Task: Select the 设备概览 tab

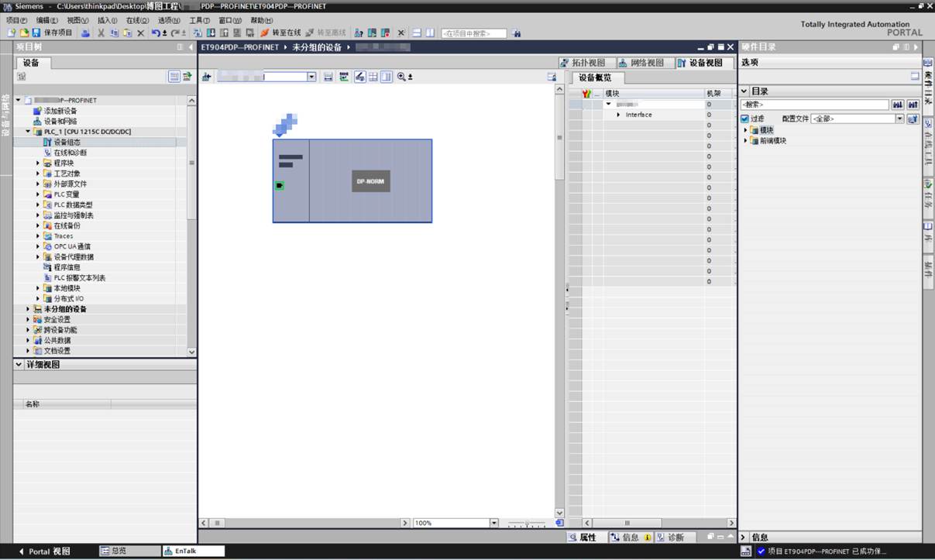Action: (596, 77)
